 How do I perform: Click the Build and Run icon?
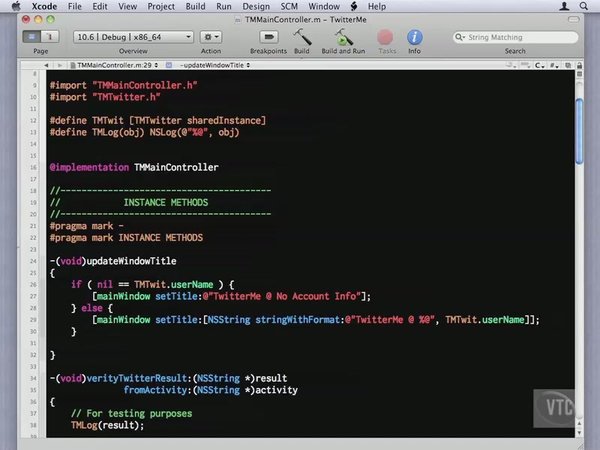[343, 37]
